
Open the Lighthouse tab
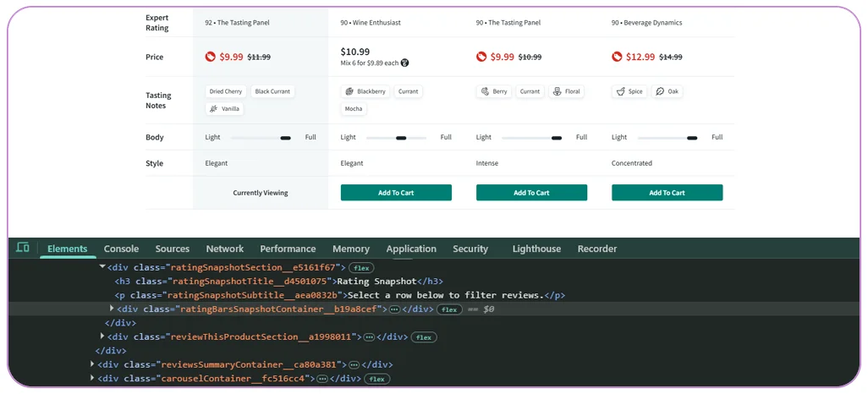tap(536, 249)
